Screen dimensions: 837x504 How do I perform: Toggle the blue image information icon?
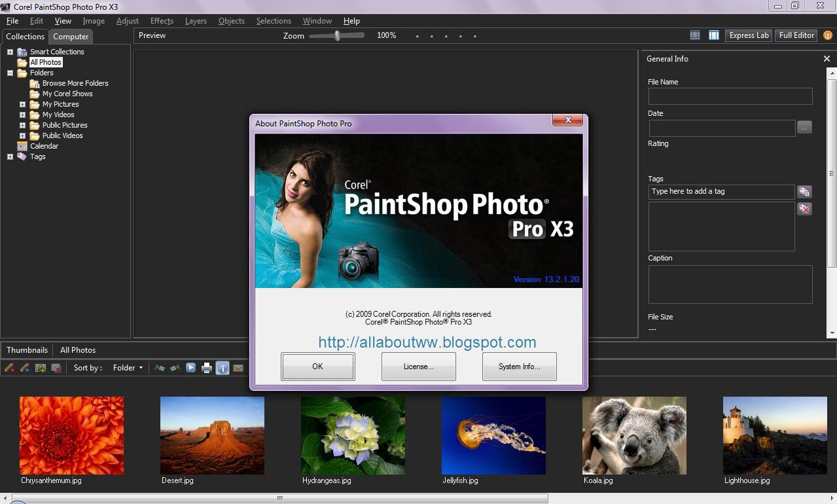coord(223,368)
